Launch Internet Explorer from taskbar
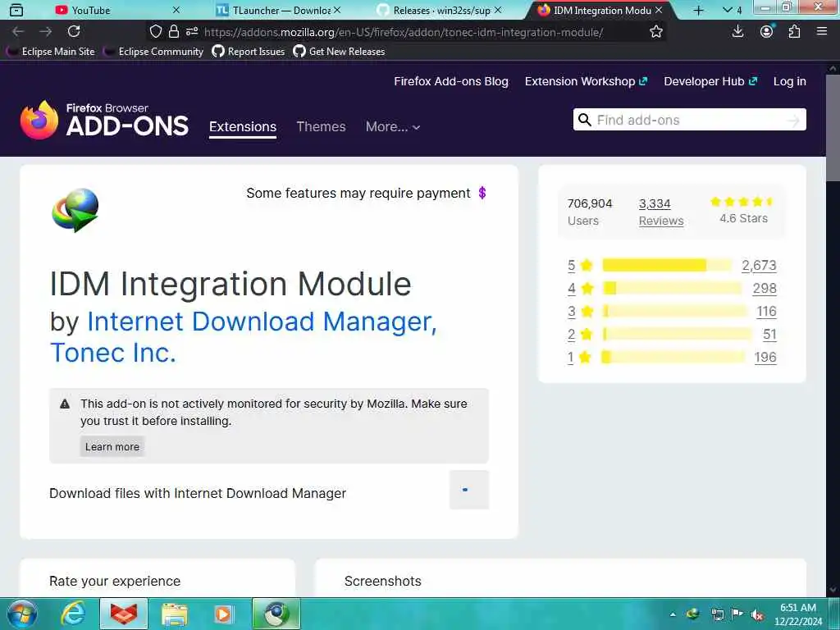 point(73,614)
